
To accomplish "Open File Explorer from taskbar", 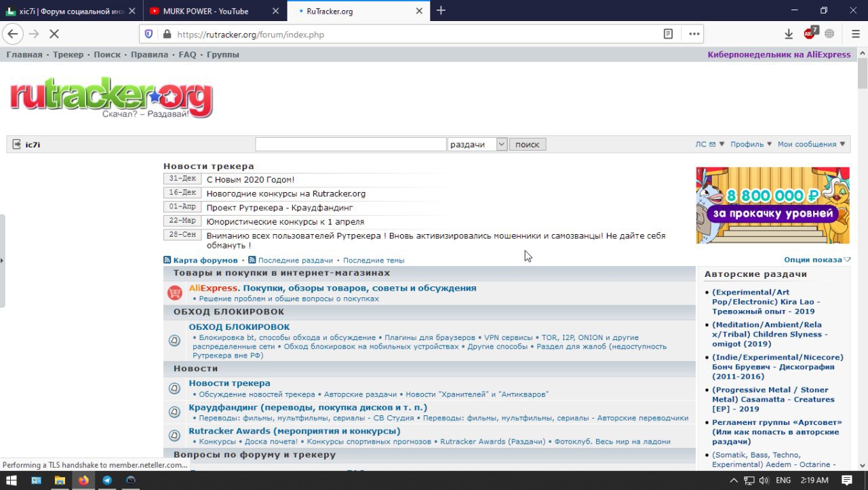I will tap(60, 480).
